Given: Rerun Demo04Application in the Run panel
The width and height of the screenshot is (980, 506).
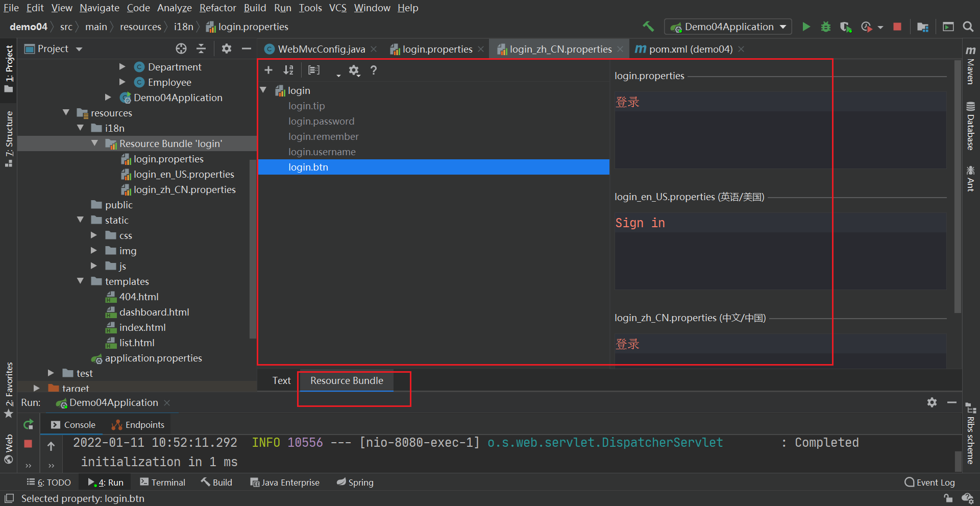Looking at the screenshot, I should 29,424.
